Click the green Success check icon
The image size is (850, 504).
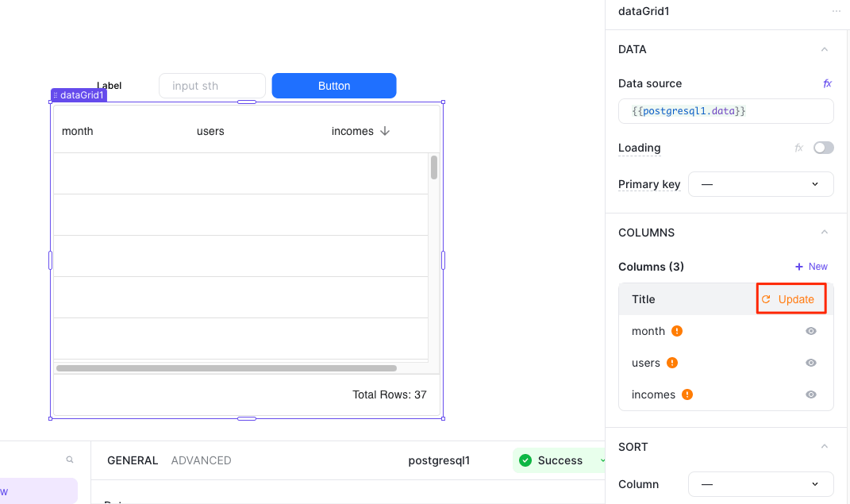[525, 460]
